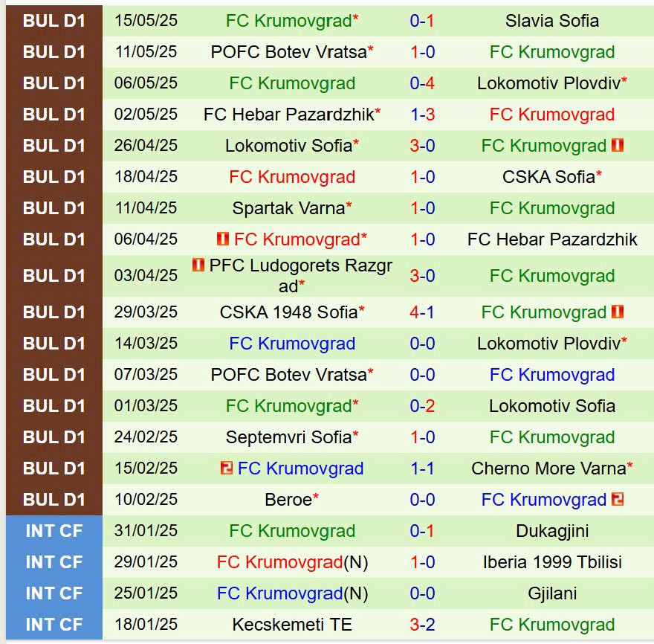The width and height of the screenshot is (654, 644).
Task: Click red card icon in CSKA 1948 Sofia row
Action: click(617, 312)
